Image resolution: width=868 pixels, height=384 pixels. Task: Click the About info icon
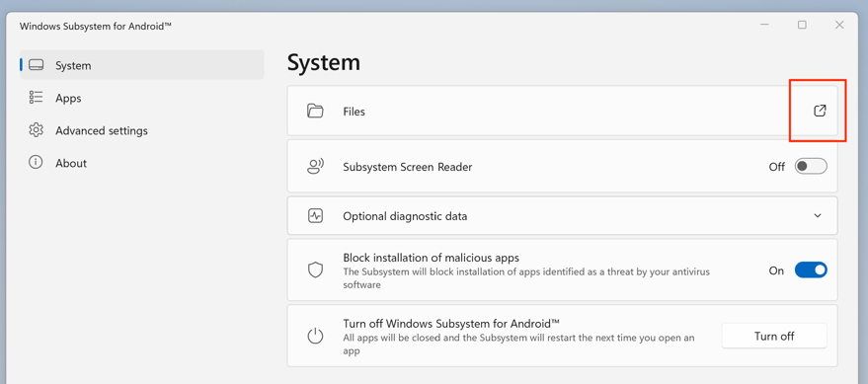(x=36, y=163)
